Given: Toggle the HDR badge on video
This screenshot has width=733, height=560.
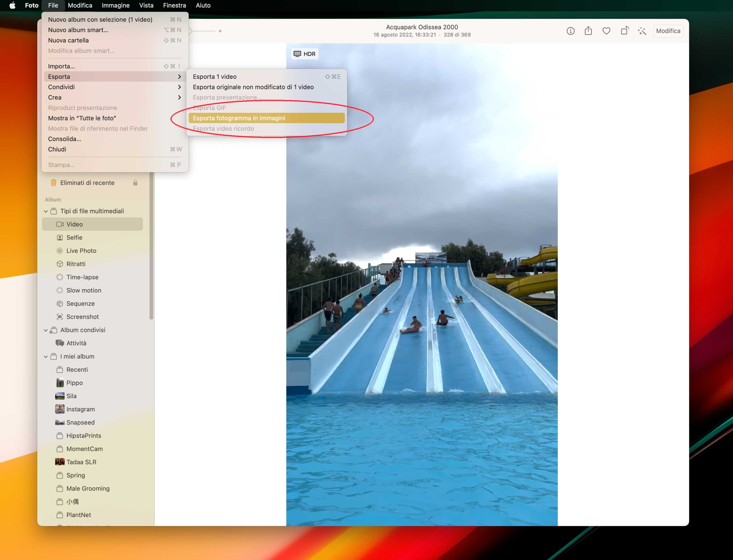Looking at the screenshot, I should tap(305, 54).
